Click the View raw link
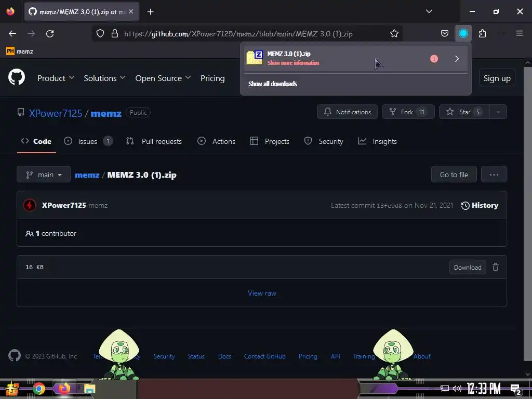The width and height of the screenshot is (532, 399). point(262,293)
